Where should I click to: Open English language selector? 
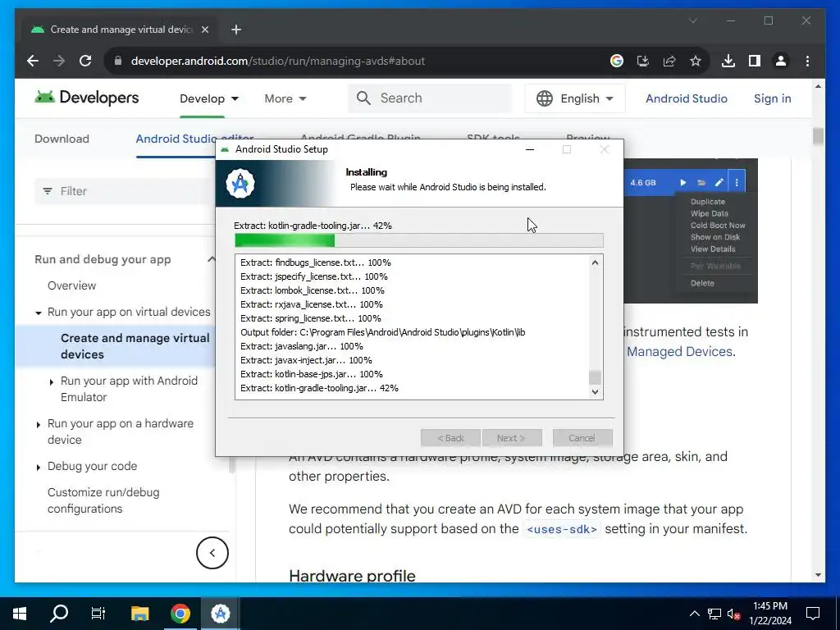[x=575, y=98]
